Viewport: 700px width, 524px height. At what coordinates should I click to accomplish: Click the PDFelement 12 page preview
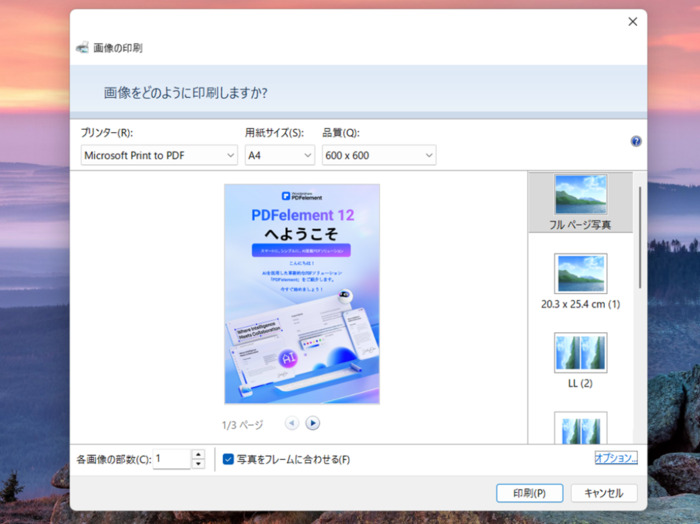[x=302, y=294]
